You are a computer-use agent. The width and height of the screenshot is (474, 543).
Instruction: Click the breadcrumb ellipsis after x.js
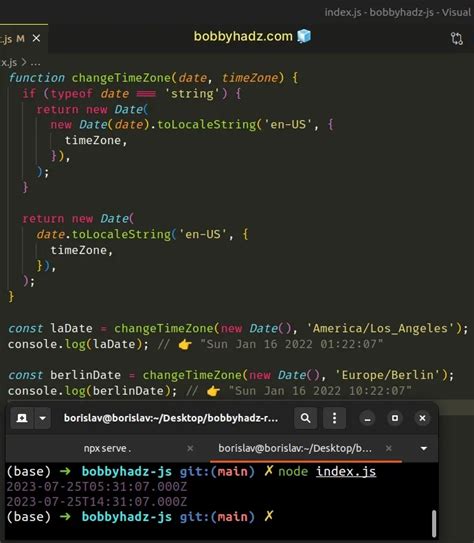(35, 63)
